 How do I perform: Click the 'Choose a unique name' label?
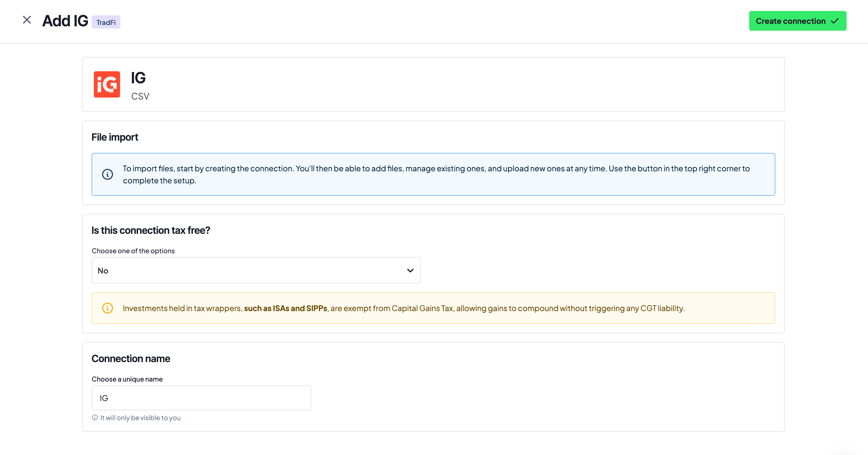127,379
